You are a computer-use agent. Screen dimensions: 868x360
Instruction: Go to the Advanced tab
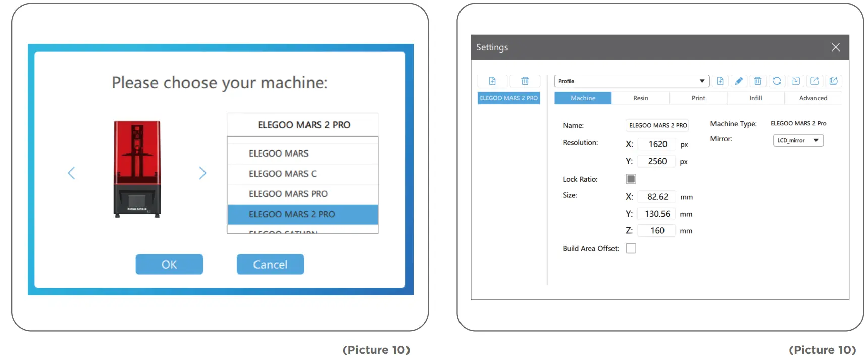pos(813,98)
